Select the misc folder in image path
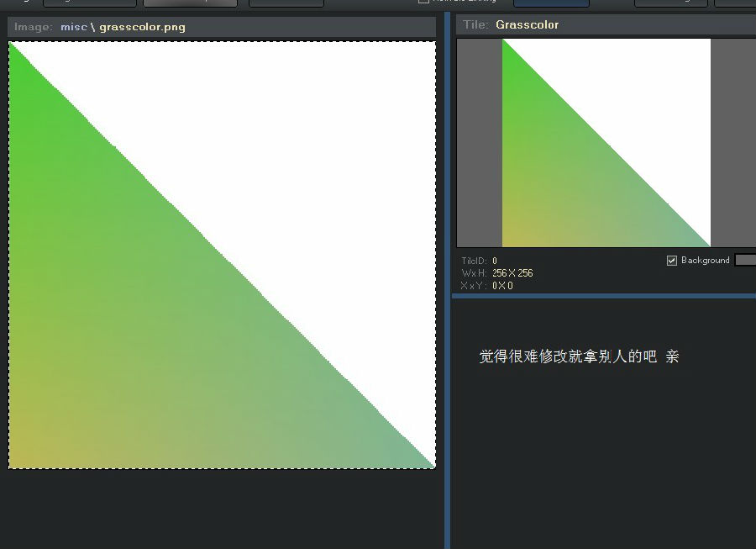The image size is (756, 549). (x=73, y=27)
